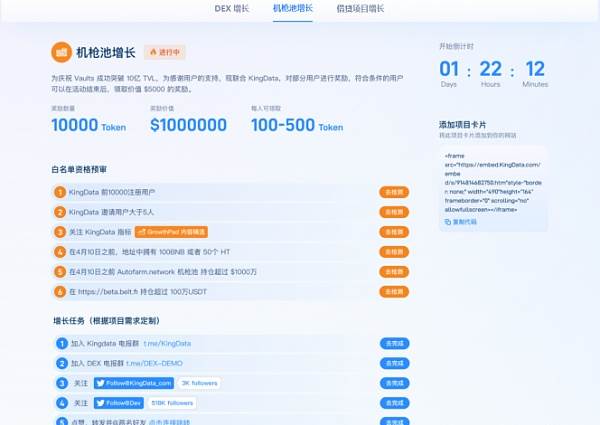This screenshot has width=600, height=425.
Task: Click orange number 6 icon in whitelist
Action: pyautogui.click(x=60, y=291)
